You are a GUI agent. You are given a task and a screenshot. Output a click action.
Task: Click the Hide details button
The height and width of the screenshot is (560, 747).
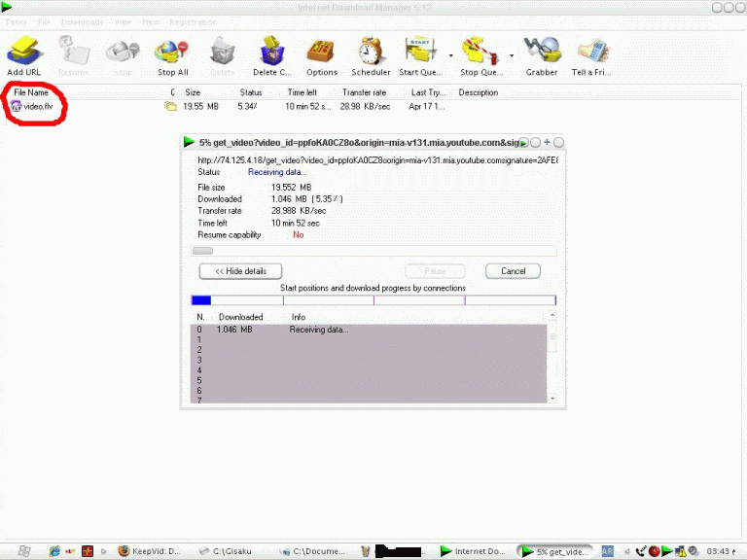(x=240, y=271)
